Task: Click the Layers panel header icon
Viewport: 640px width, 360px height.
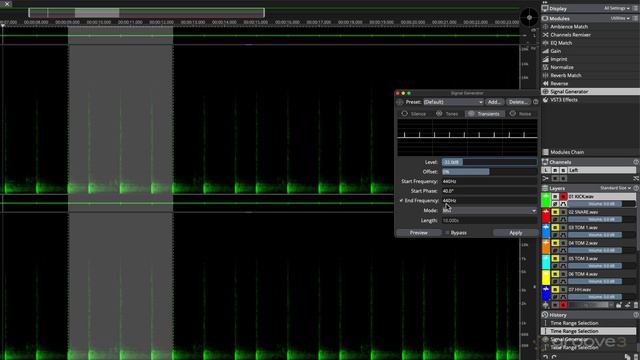Action: [545, 188]
